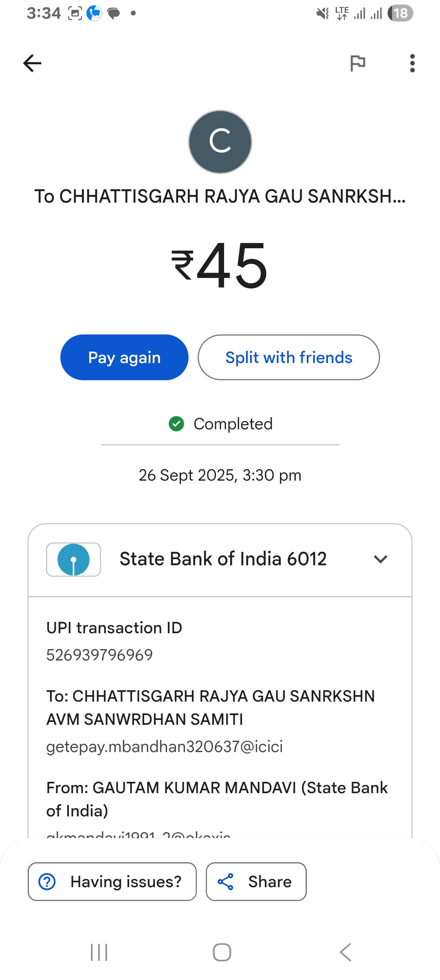Tap the ₹45 payment amount
Viewport: 440px width, 980px height.
(220, 265)
